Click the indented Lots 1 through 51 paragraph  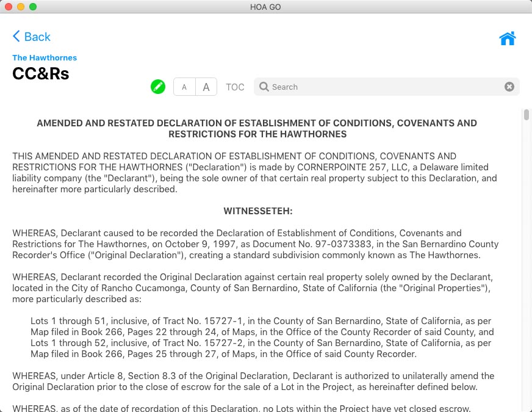click(x=261, y=338)
